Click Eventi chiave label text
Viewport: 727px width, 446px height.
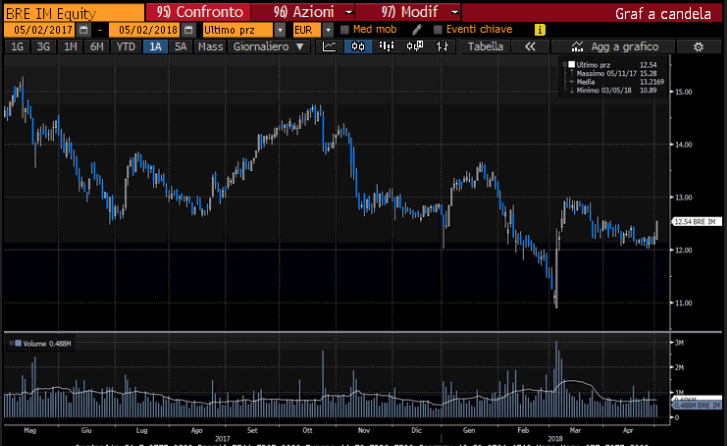coord(479,29)
